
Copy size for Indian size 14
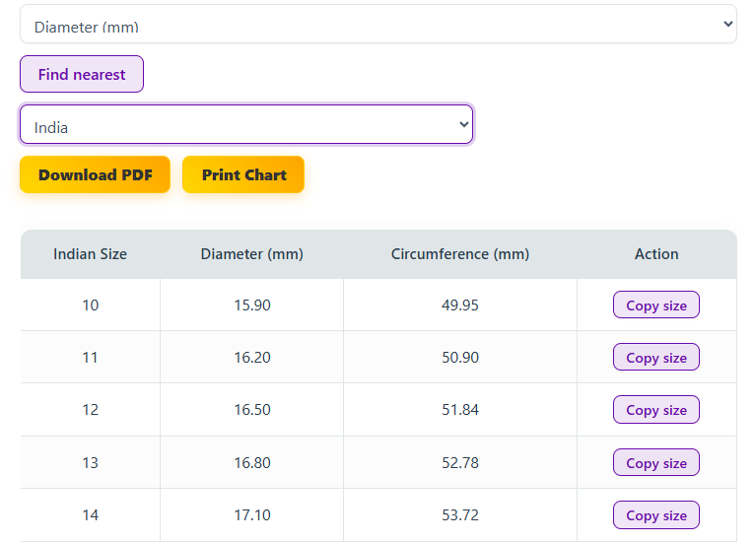655,515
